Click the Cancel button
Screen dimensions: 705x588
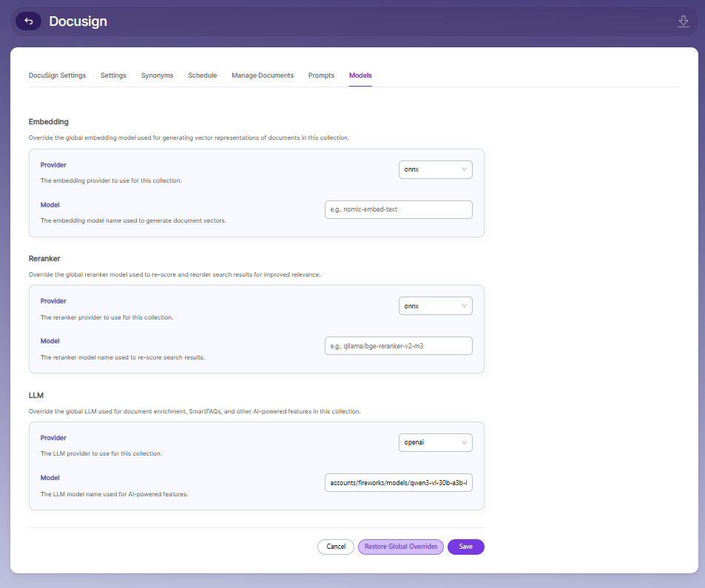336,547
